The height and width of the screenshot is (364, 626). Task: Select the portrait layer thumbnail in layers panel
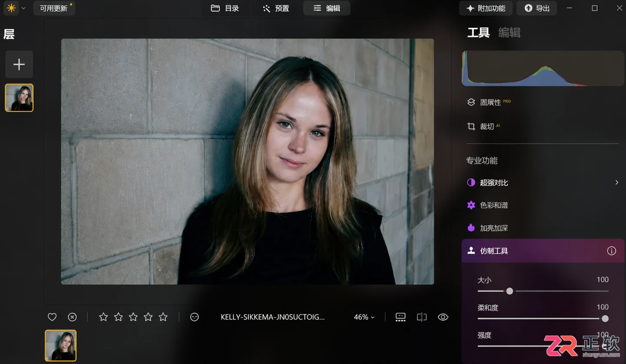click(x=19, y=98)
